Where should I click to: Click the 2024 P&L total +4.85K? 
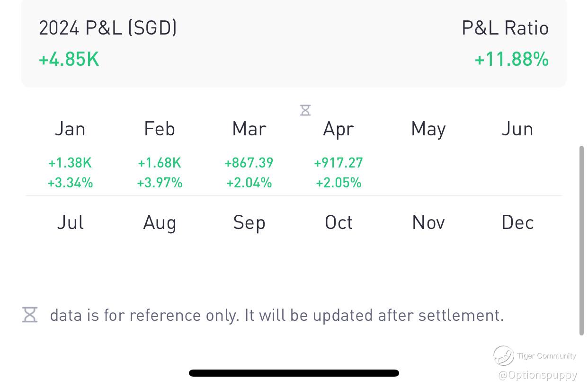point(69,60)
